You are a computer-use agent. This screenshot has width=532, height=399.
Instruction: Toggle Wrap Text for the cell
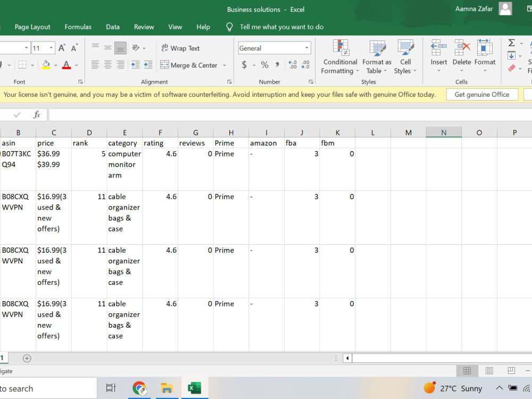[180, 48]
